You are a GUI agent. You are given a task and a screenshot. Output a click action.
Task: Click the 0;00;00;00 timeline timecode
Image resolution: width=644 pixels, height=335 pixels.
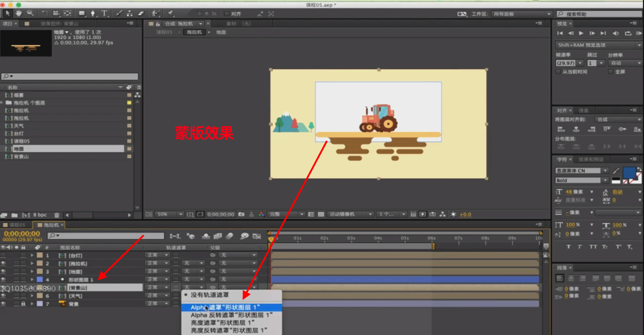click(x=22, y=233)
